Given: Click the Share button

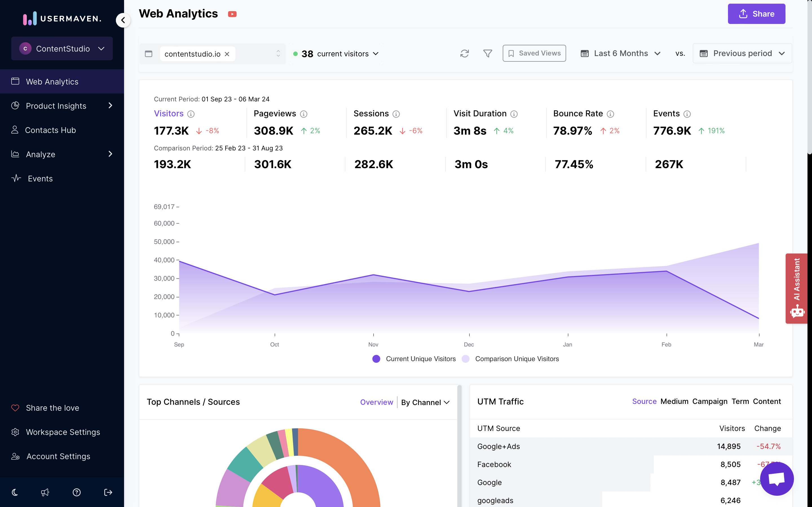Looking at the screenshot, I should (756, 14).
